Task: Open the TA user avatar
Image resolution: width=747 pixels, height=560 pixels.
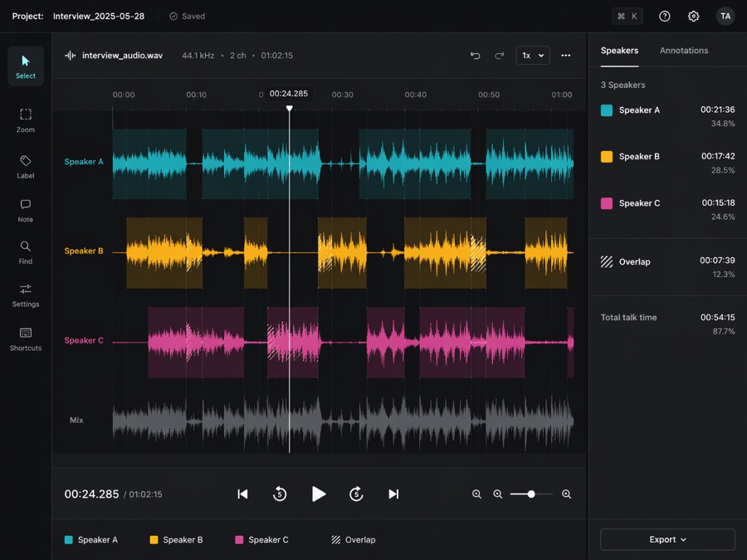Action: pyautogui.click(x=725, y=17)
